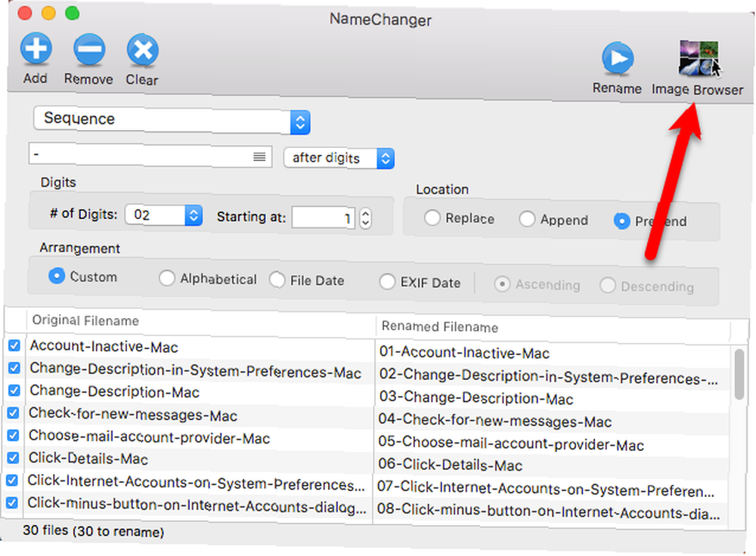Click the Starting at stepper arrows

[365, 218]
